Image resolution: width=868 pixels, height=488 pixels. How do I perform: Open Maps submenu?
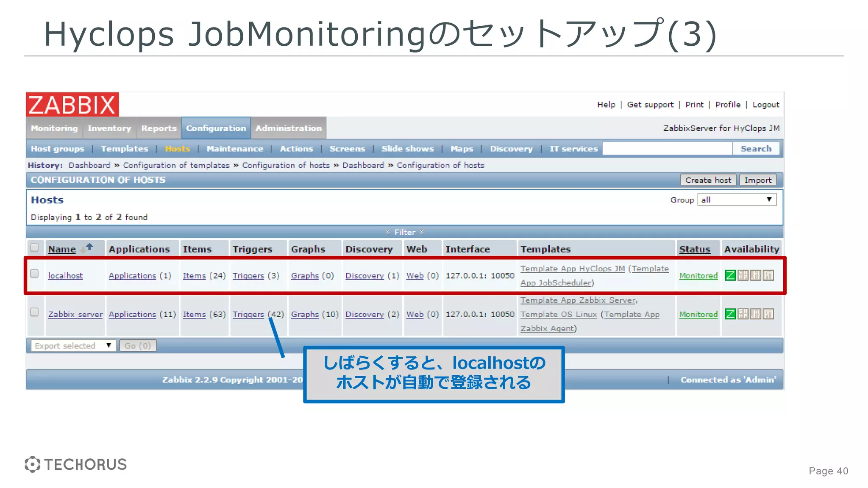tap(462, 149)
